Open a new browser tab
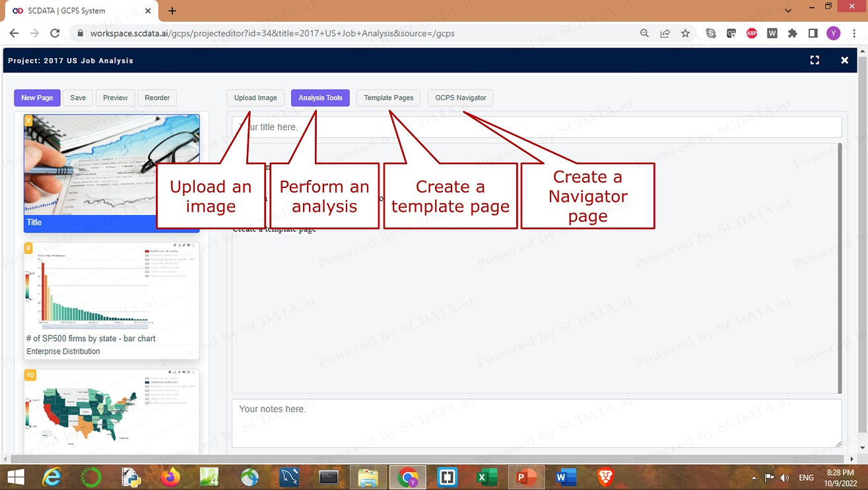 (x=172, y=11)
